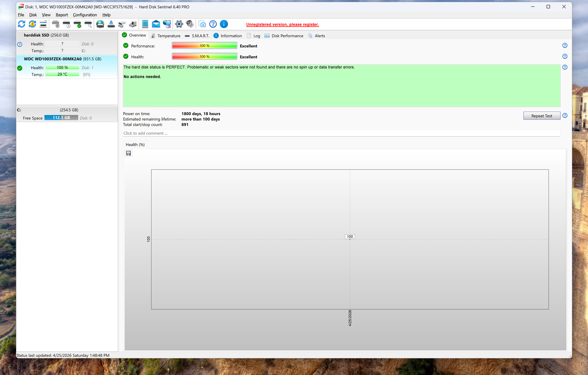The width and height of the screenshot is (588, 375).
Task: Click the Repeat Test button
Action: (542, 116)
